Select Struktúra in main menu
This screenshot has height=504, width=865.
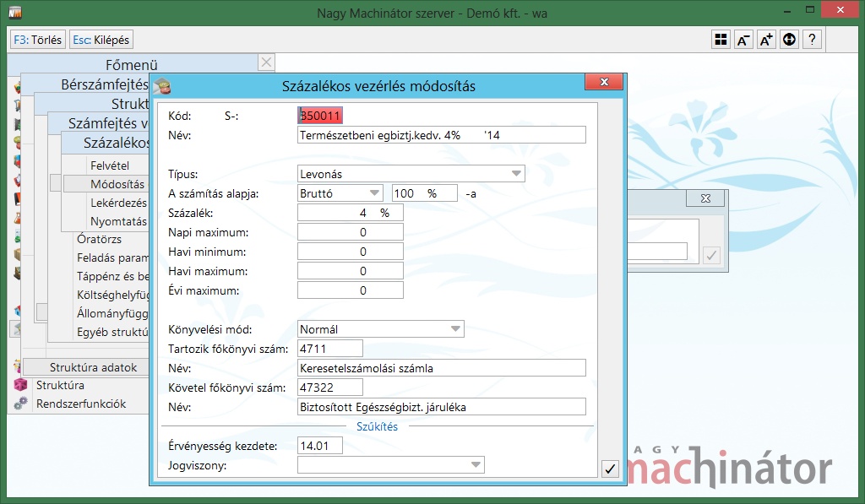(x=60, y=386)
